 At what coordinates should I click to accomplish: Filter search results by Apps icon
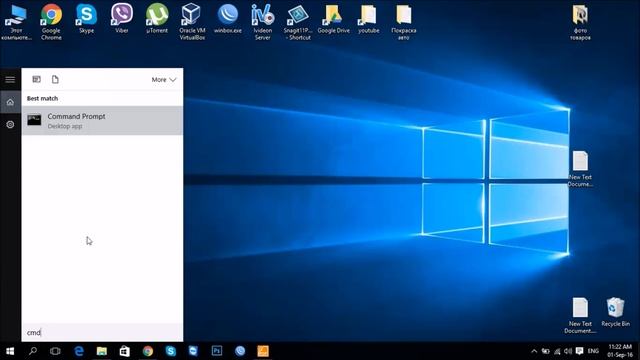click(x=36, y=79)
